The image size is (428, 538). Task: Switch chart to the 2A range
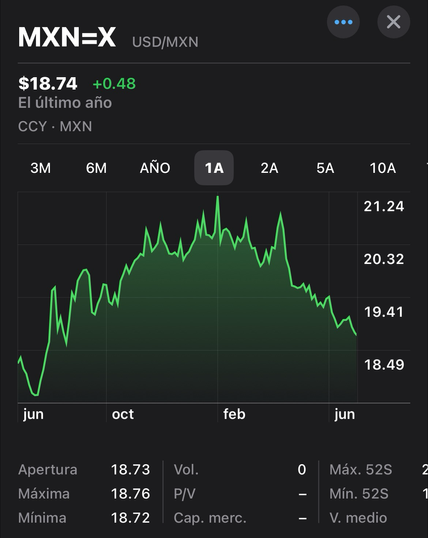click(x=269, y=168)
